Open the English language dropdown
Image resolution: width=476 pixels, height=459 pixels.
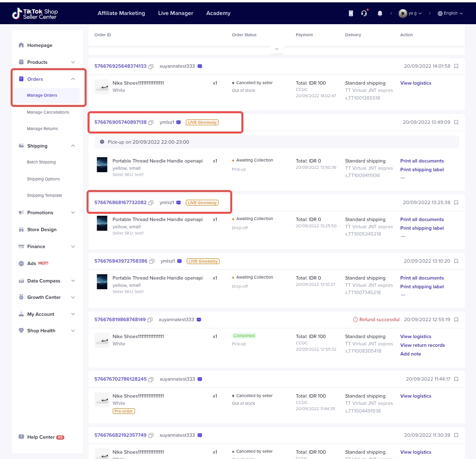450,14
